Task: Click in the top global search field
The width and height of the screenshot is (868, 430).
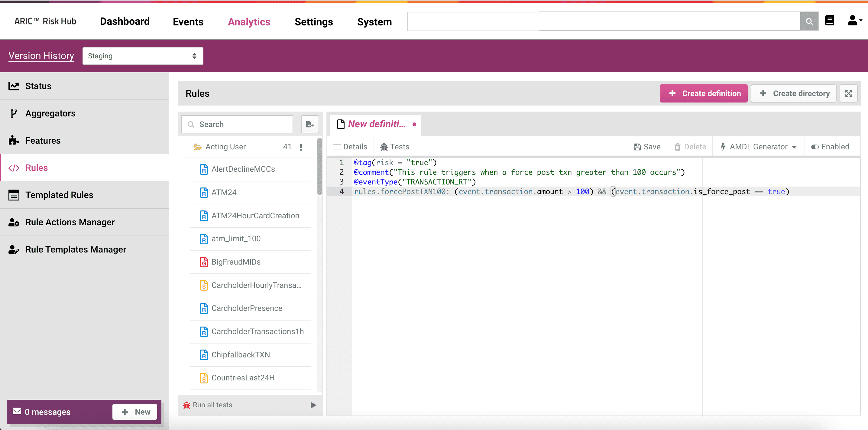Action: coord(604,21)
